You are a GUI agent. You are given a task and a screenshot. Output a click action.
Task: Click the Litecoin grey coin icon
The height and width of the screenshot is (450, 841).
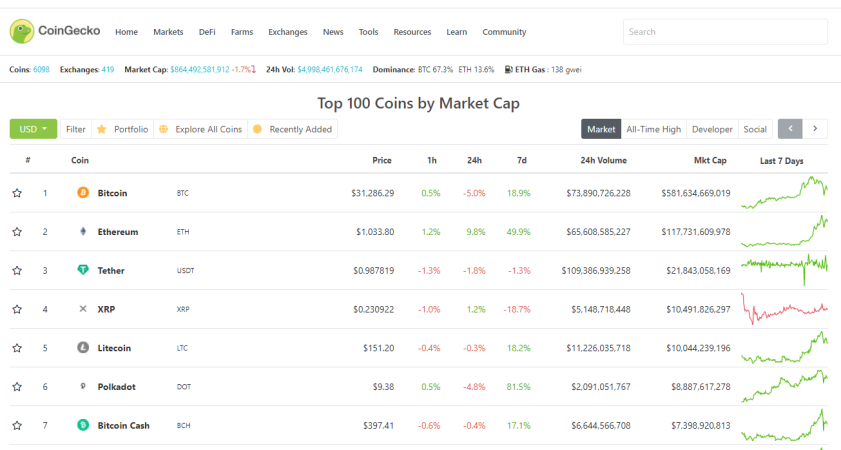83,348
